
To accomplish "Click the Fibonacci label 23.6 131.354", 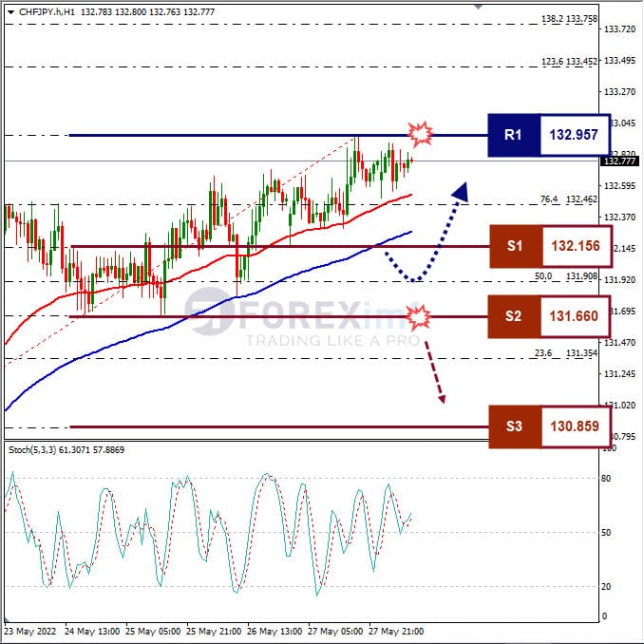I will 566,353.
